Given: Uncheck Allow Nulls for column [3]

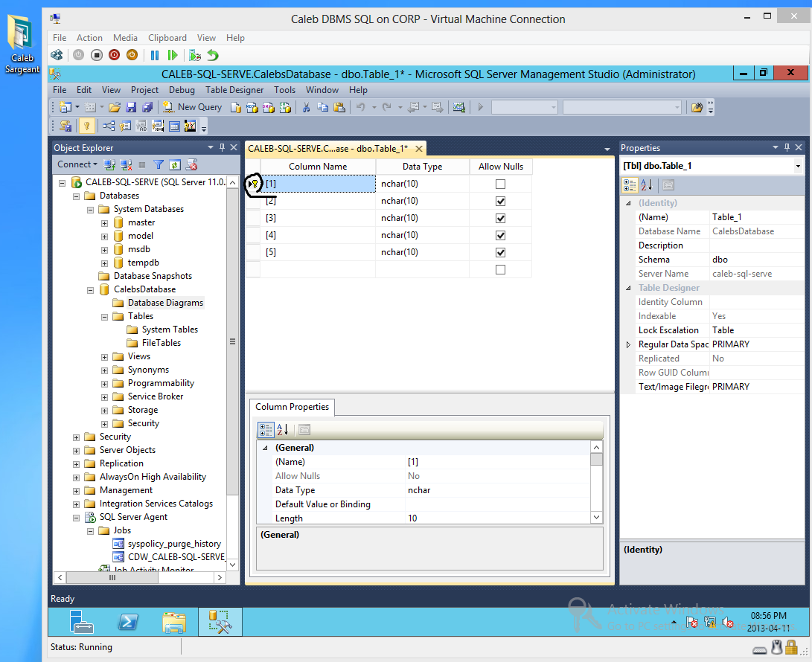Looking at the screenshot, I should tap(500, 218).
